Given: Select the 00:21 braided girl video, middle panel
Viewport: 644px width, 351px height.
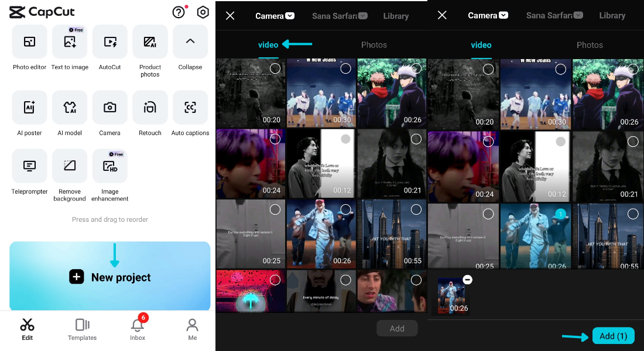Looking at the screenshot, I should pos(416,139).
